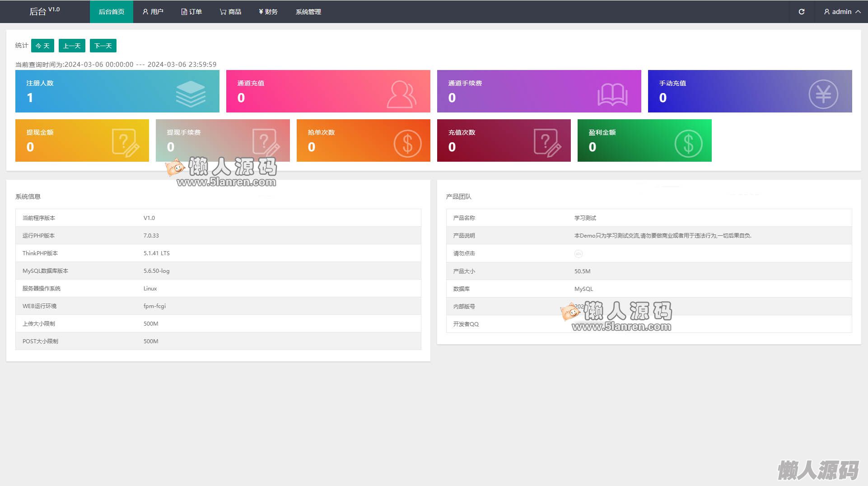Open the 财务 menu
The height and width of the screenshot is (486, 868).
[x=268, y=12]
